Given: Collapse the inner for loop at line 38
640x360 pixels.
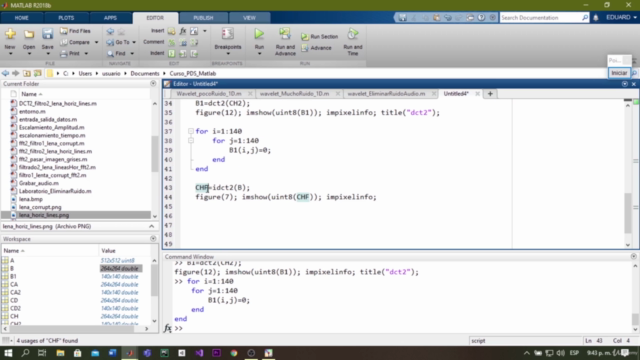Looking at the screenshot, I should 191,140.
